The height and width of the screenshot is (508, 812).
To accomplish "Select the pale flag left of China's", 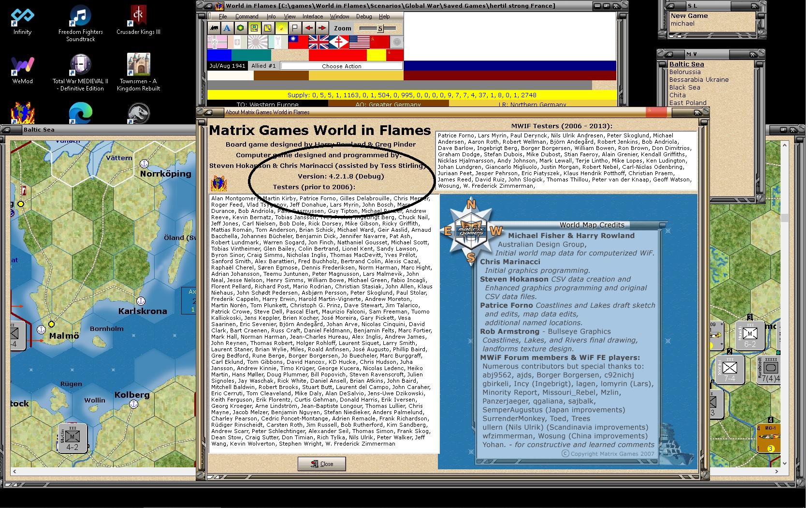I will [278, 43].
